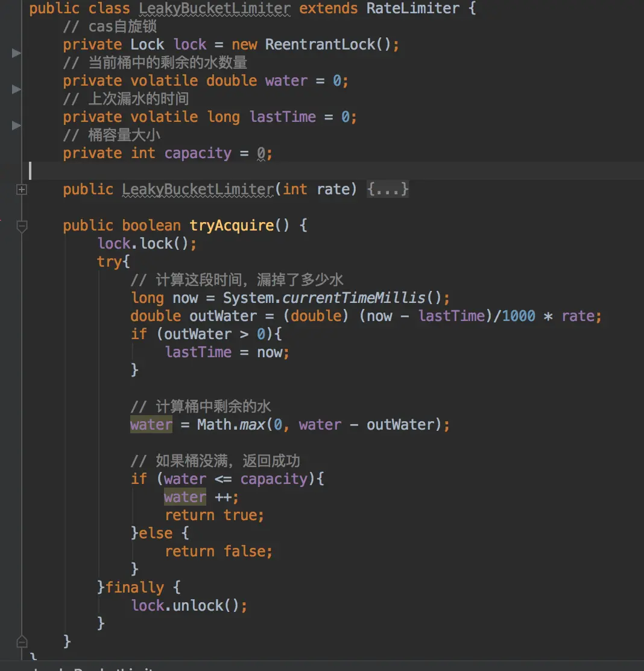Click the 'try' keyword
The image size is (644, 671).
coord(110,261)
